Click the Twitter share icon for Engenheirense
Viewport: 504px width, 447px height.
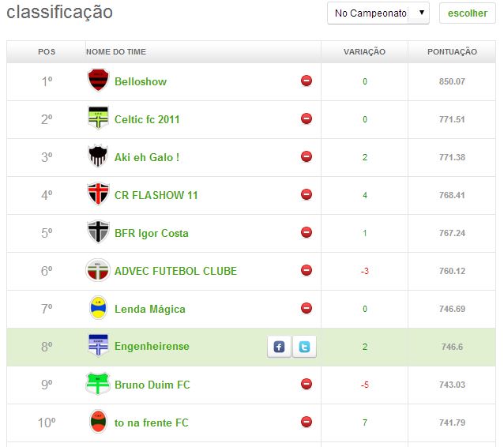pos(304,347)
